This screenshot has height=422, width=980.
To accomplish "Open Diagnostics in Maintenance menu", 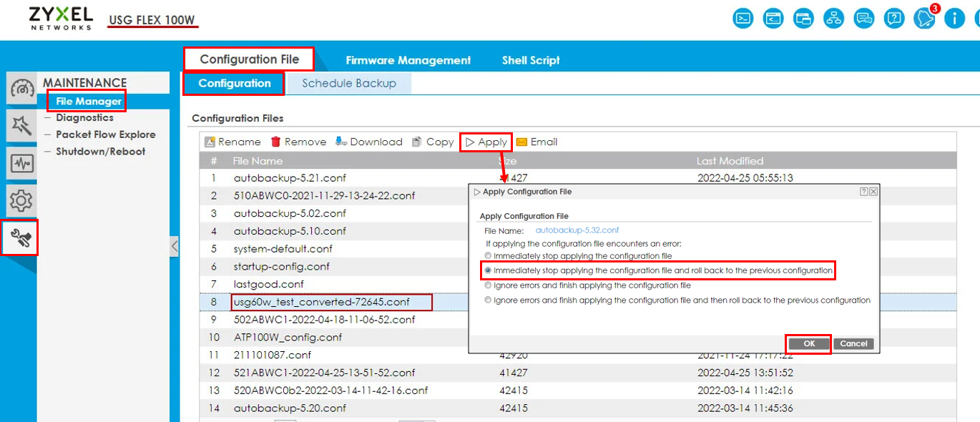I will point(84,117).
